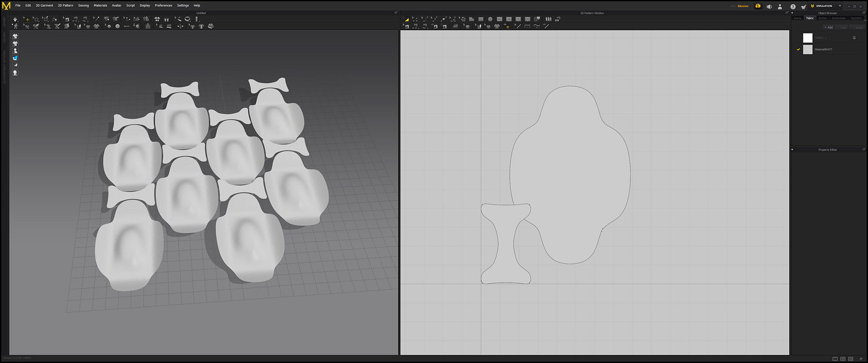The width and height of the screenshot is (868, 363).
Task: Choose the Circle/Ellipse pattern creation tool
Action: [490, 19]
